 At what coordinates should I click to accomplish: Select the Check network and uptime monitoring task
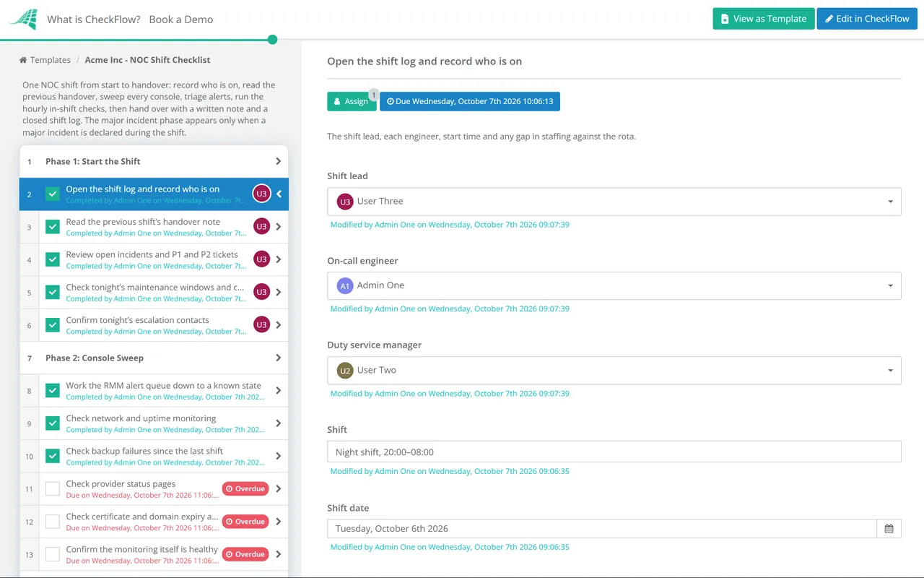(154, 423)
